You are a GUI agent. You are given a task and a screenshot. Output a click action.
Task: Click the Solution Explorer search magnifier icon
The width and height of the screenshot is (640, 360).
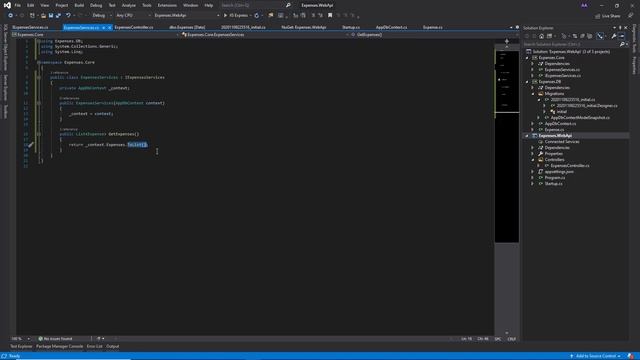(x=622, y=44)
